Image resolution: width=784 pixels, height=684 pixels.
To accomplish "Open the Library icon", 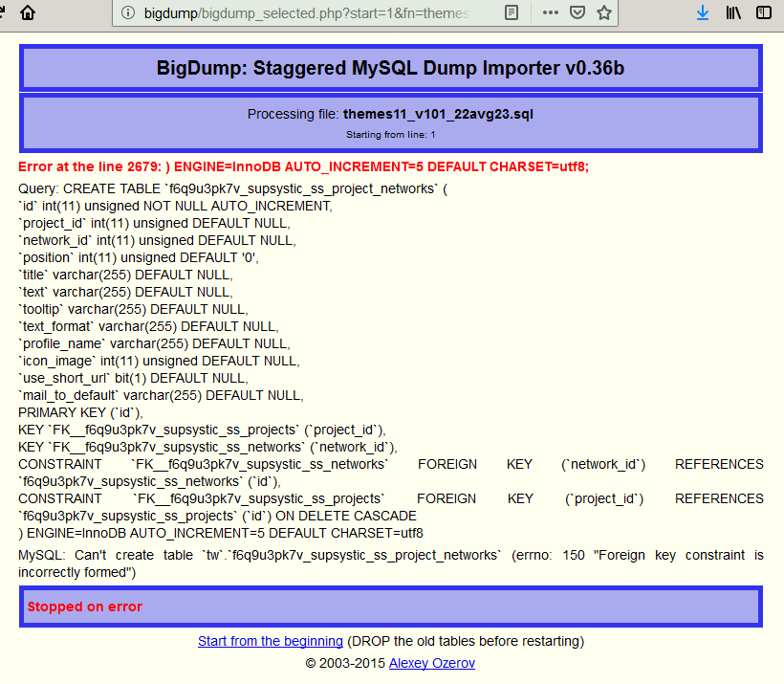I will click(733, 13).
